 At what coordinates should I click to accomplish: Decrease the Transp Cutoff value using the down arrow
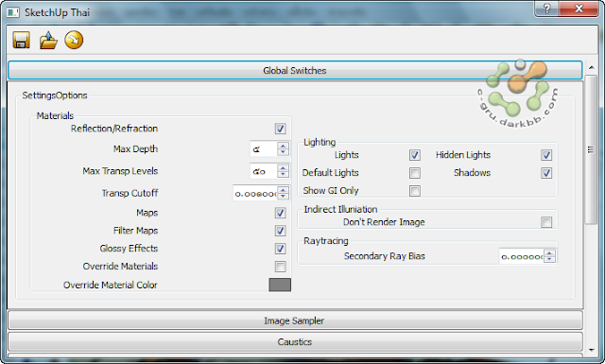point(284,197)
